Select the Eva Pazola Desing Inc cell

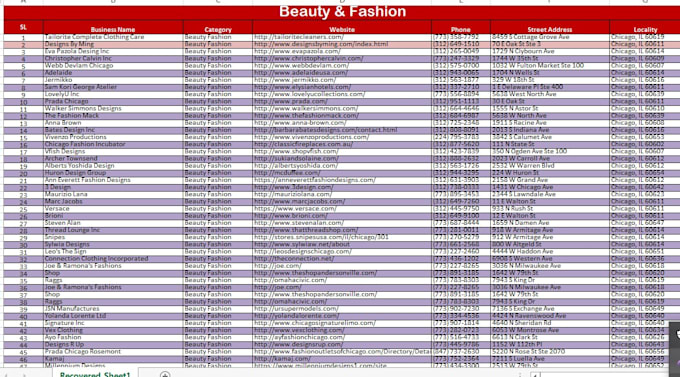[x=113, y=52]
